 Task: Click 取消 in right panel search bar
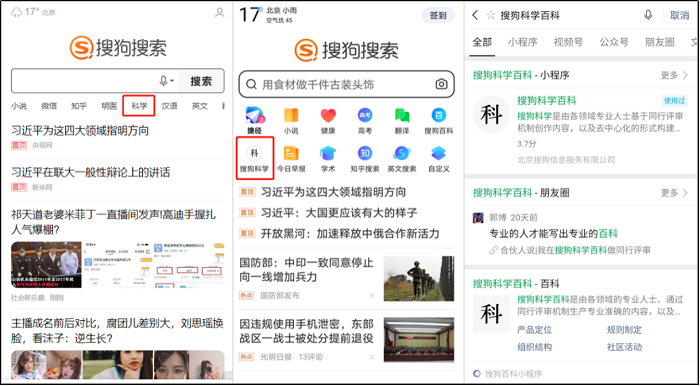point(679,15)
